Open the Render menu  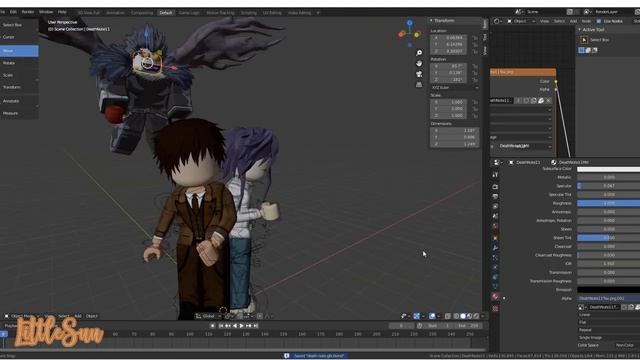(28, 12)
